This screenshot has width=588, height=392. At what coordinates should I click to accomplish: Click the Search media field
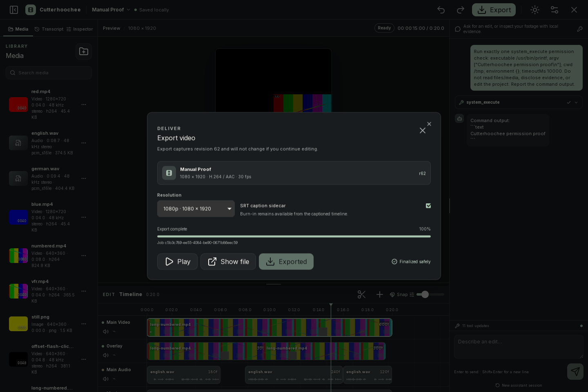49,73
